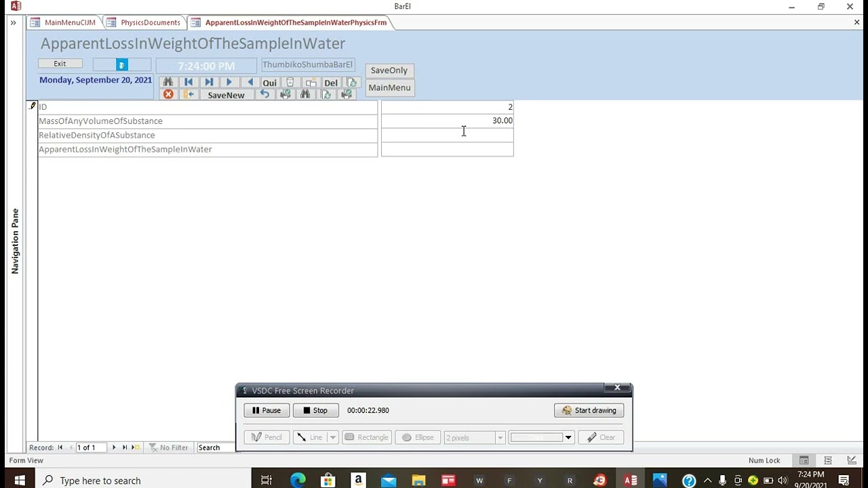The width and height of the screenshot is (868, 488).
Task: Go to first record in the bottom record navigator
Action: tap(60, 447)
